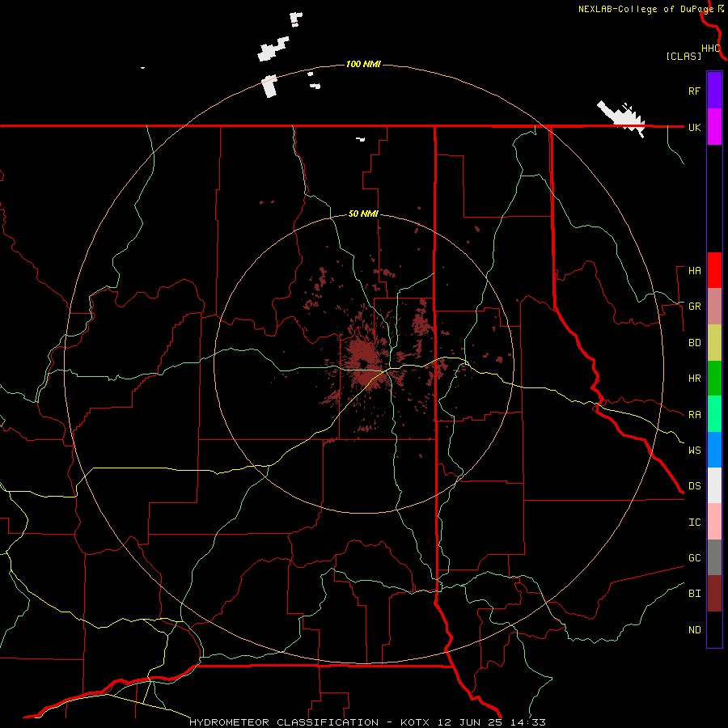Click the 'UK' legend label
The image size is (728, 728).
point(694,127)
